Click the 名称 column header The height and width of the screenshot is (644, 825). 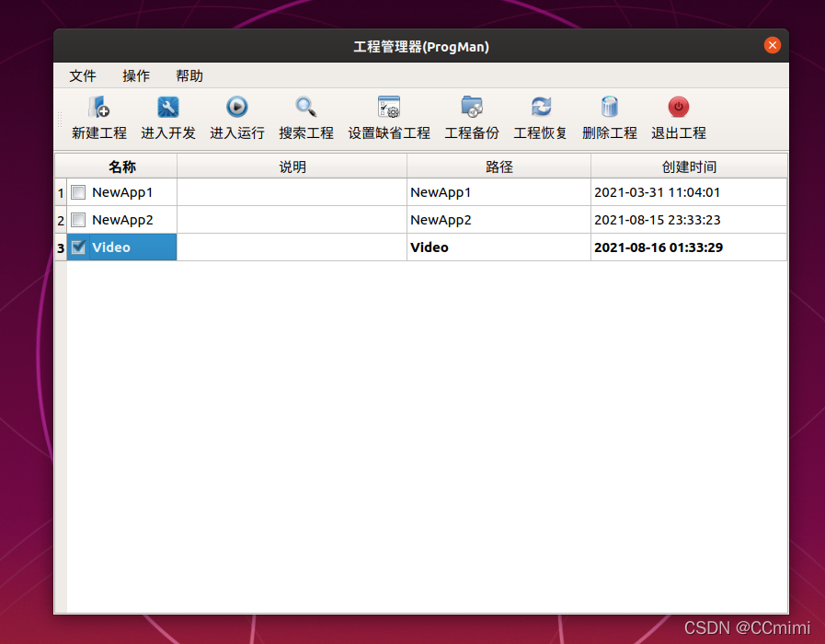122,167
